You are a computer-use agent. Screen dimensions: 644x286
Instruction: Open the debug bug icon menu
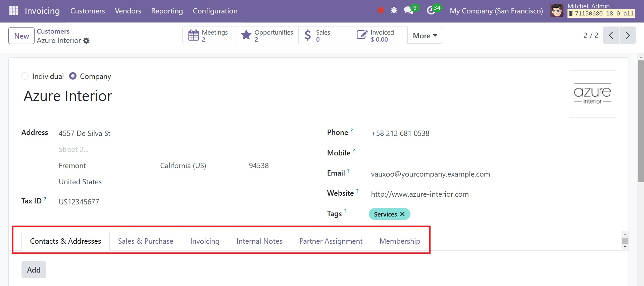394,10
